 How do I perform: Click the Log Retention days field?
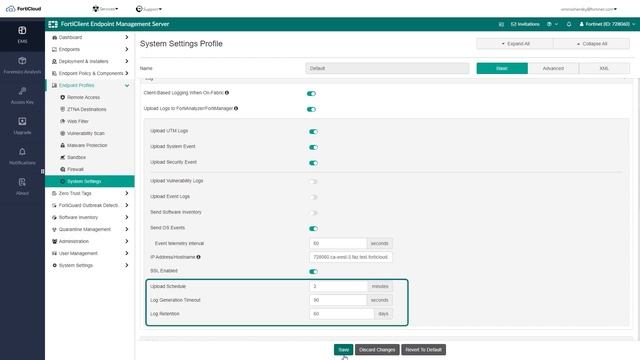342,314
